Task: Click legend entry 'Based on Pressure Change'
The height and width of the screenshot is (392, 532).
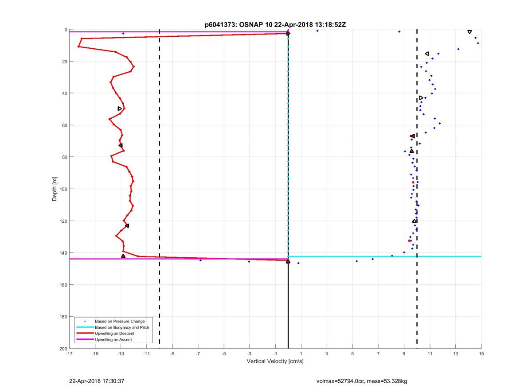Action: coord(120,321)
